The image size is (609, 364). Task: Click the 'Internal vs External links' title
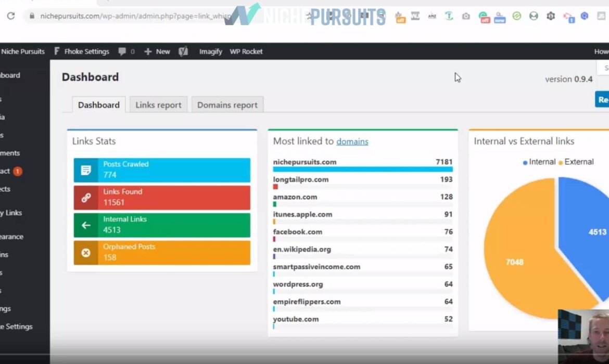coord(524,141)
